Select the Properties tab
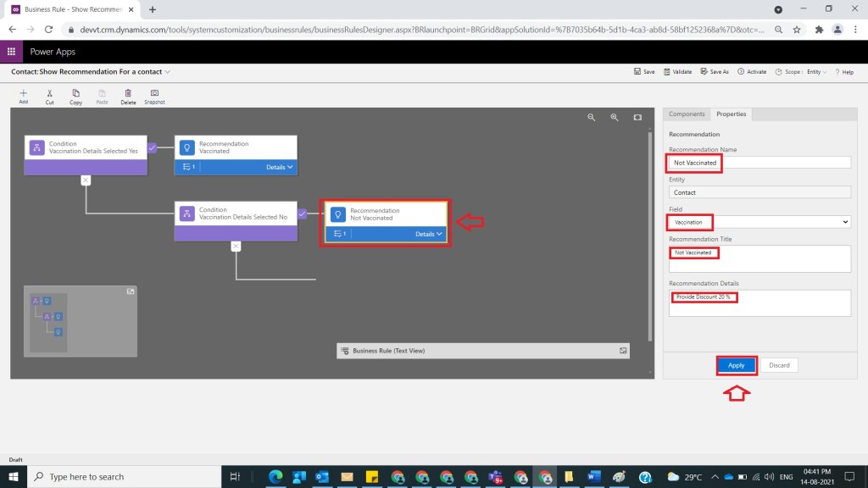Image resolution: width=868 pixels, height=488 pixels. coord(731,114)
